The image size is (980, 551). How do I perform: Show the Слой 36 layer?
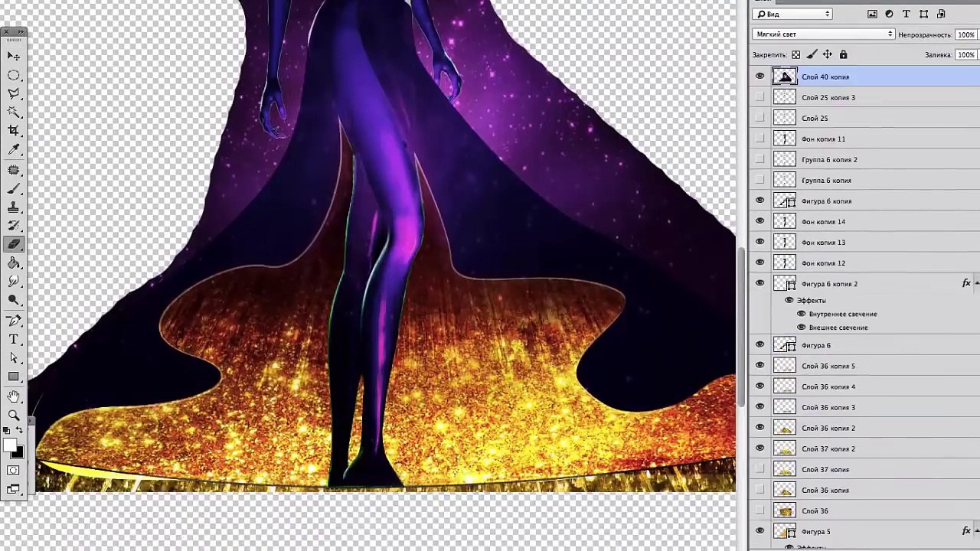tap(759, 510)
